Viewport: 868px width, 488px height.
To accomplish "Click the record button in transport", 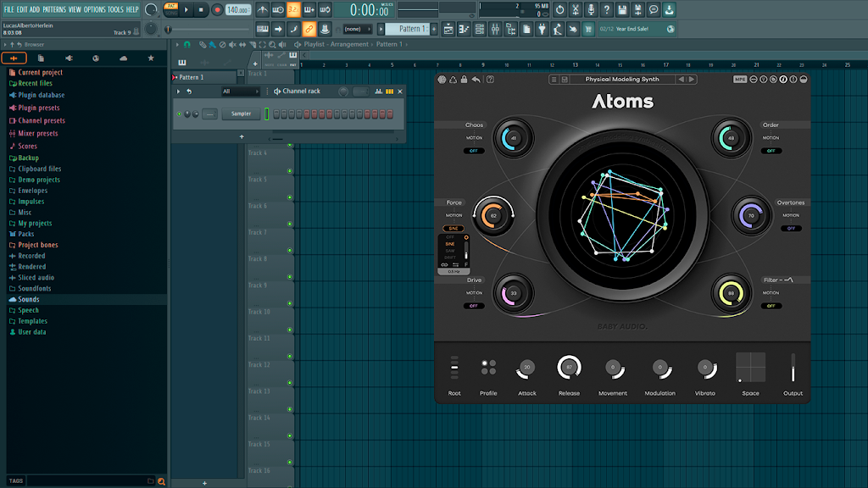I will pos(217,9).
